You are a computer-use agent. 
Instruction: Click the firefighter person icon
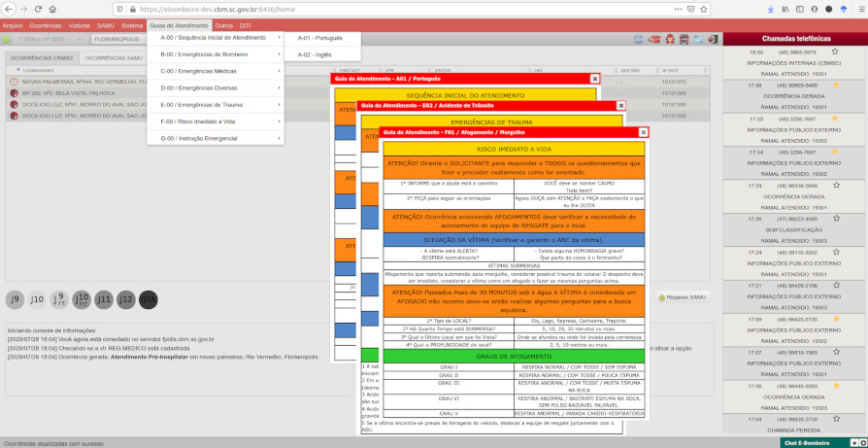tap(669, 39)
